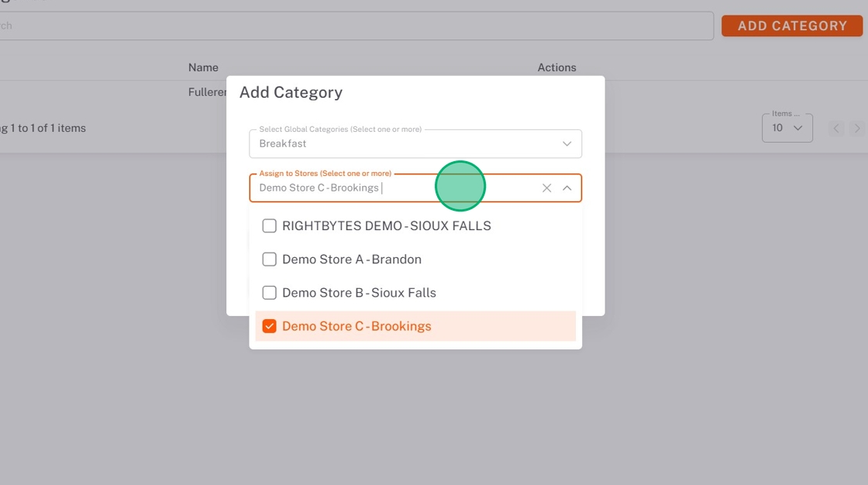The height and width of the screenshot is (485, 868).
Task: Check RIGHTBYTES DEMO - SIOUX FALLS checkbox
Action: pyautogui.click(x=270, y=226)
